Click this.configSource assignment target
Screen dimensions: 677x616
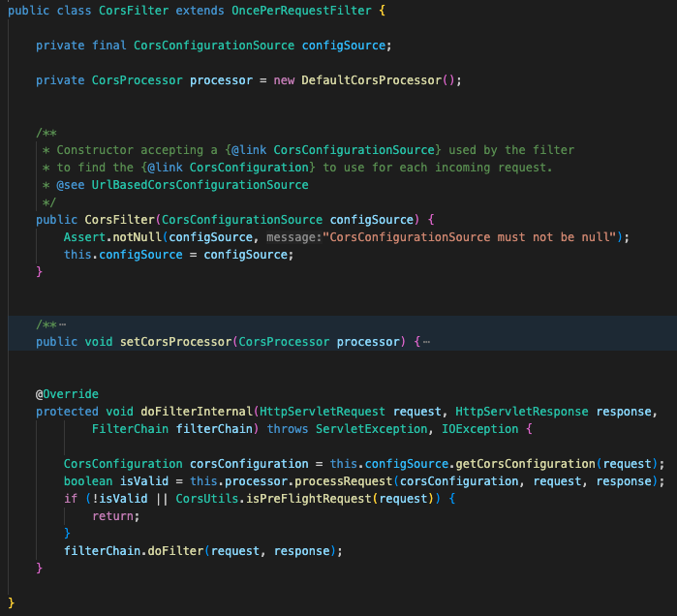(123, 255)
